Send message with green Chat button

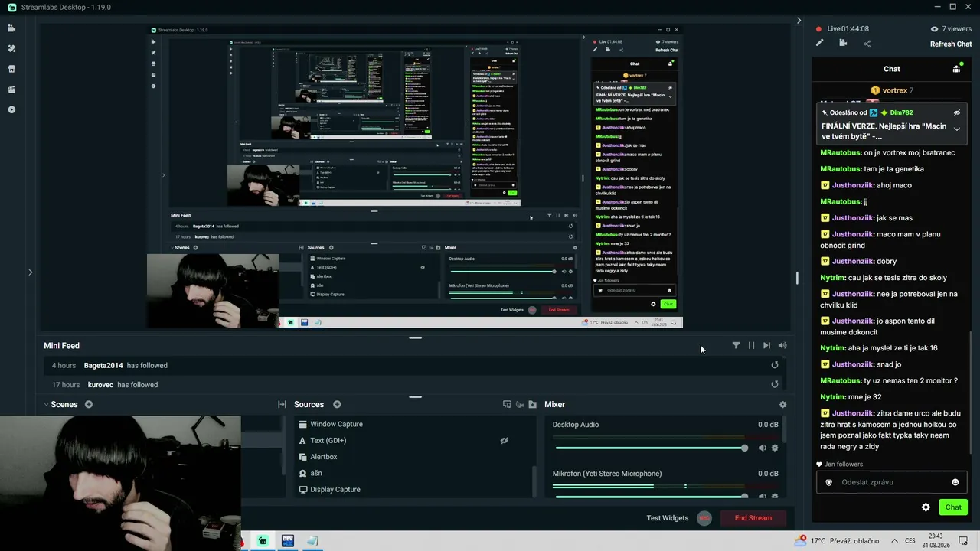(x=953, y=507)
